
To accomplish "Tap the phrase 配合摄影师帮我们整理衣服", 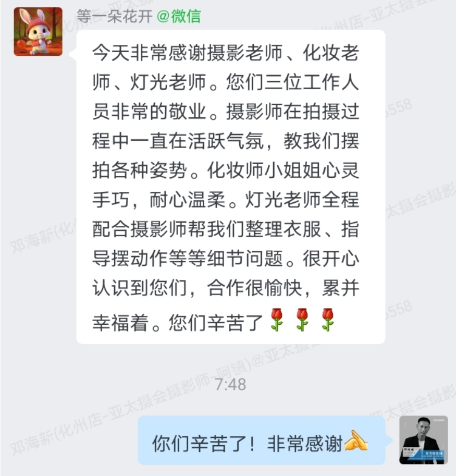I will [206, 229].
